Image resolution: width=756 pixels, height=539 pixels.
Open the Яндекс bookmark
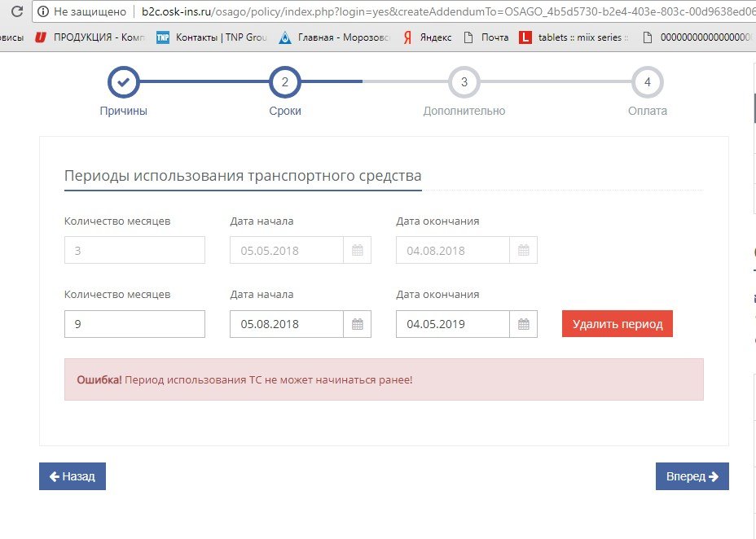click(428, 37)
